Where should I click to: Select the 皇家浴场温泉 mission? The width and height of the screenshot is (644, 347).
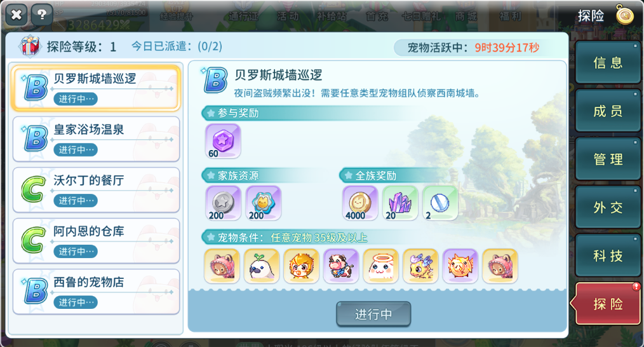96,139
